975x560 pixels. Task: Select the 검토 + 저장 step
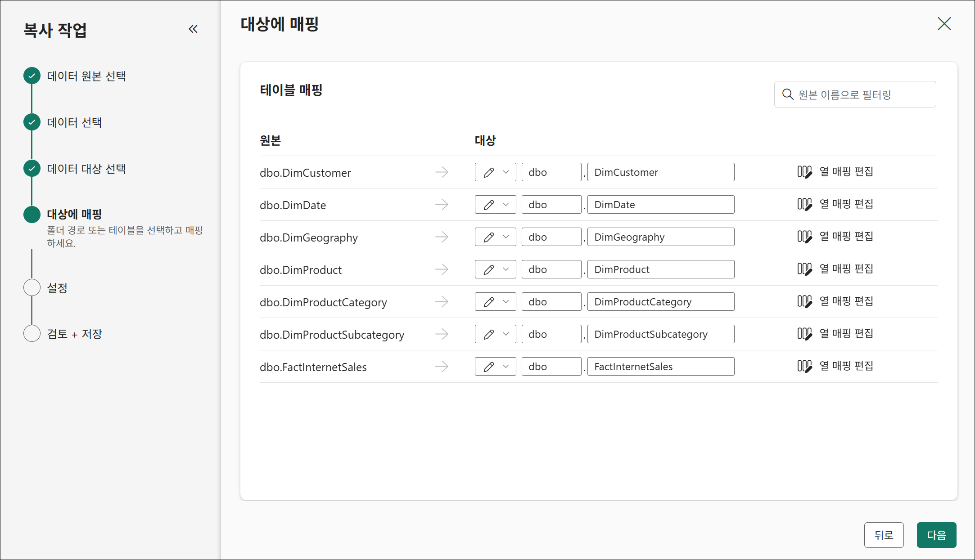(74, 334)
